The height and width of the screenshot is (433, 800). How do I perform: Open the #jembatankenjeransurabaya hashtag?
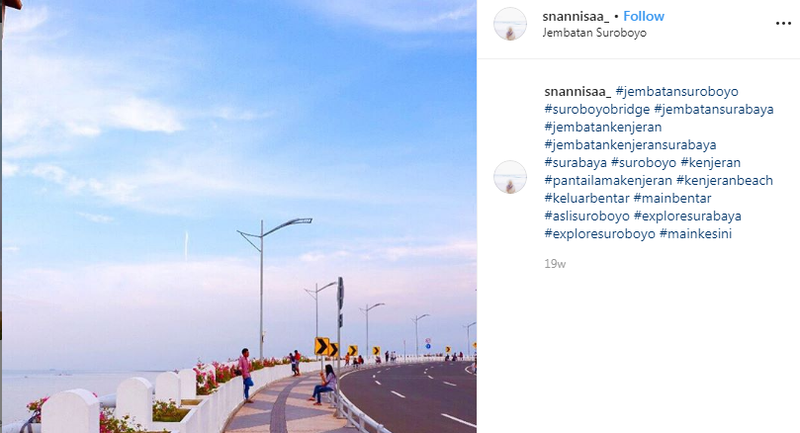(x=631, y=145)
